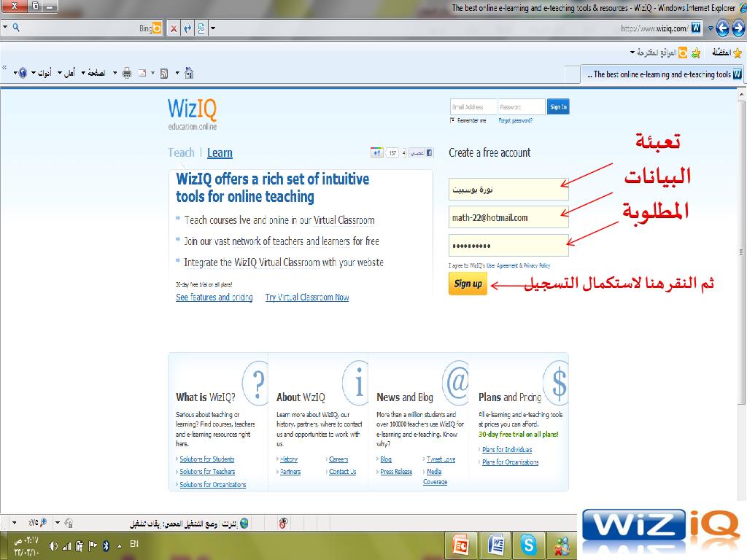This screenshot has width=747, height=560.
Task: Click the RSS feeds icon
Action: coord(164,74)
